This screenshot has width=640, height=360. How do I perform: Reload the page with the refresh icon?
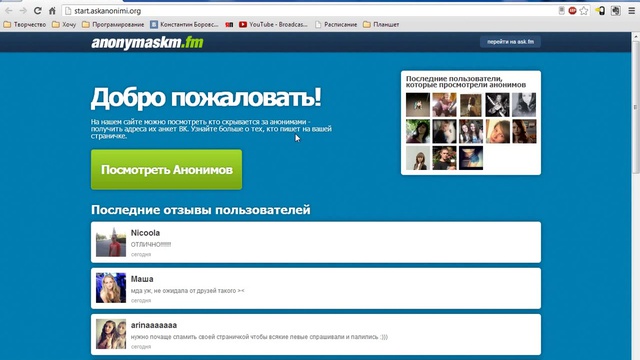tap(38, 11)
